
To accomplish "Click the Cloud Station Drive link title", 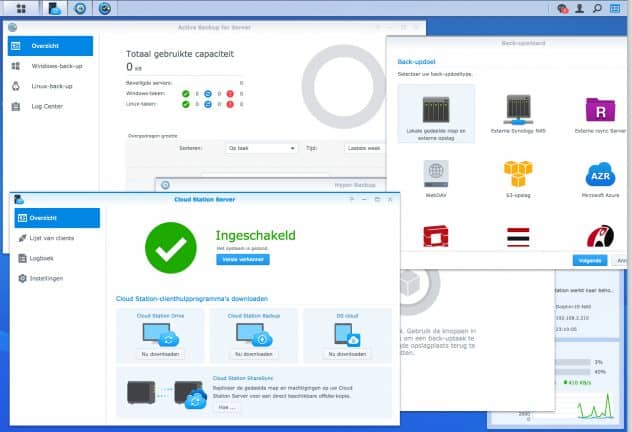I will click(160, 316).
